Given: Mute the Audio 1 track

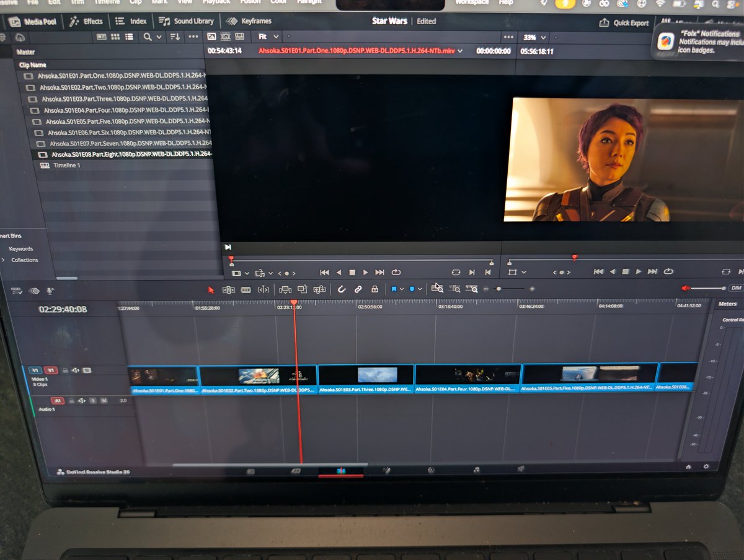Looking at the screenshot, I should 104,401.
